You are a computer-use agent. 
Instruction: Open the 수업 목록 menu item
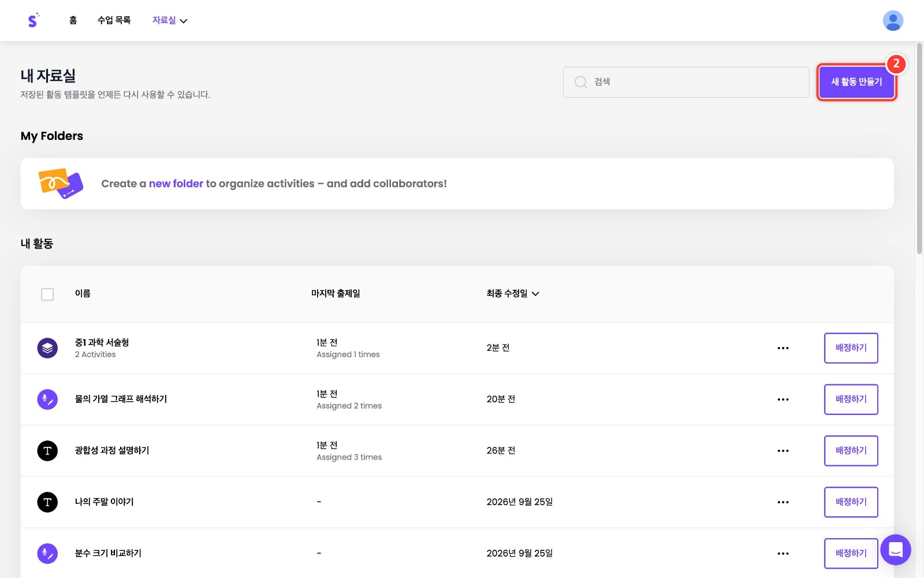[x=114, y=20]
